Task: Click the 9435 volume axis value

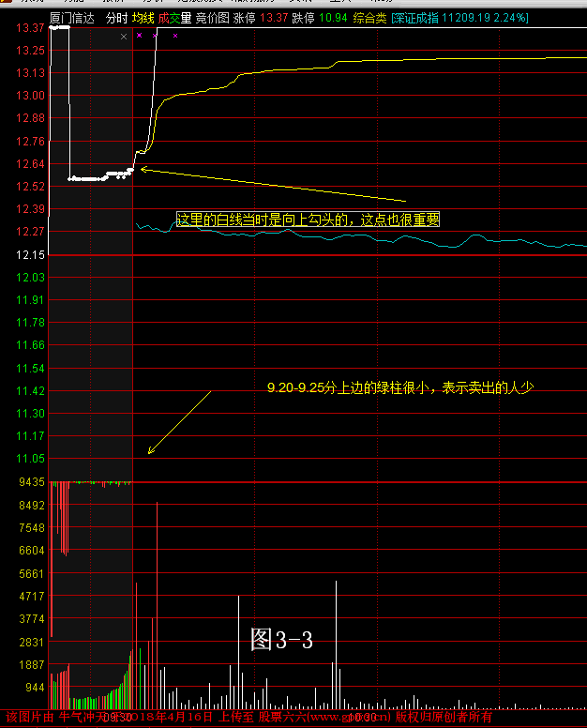Action: (x=30, y=482)
